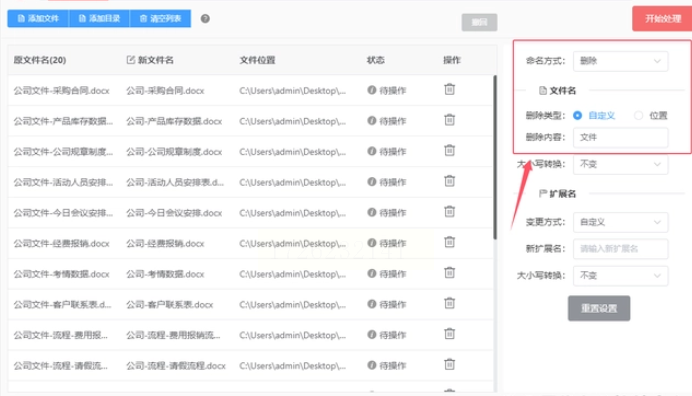
Task: Click status info icon for 公司文件-今日会议安排 row
Action: coord(372,212)
